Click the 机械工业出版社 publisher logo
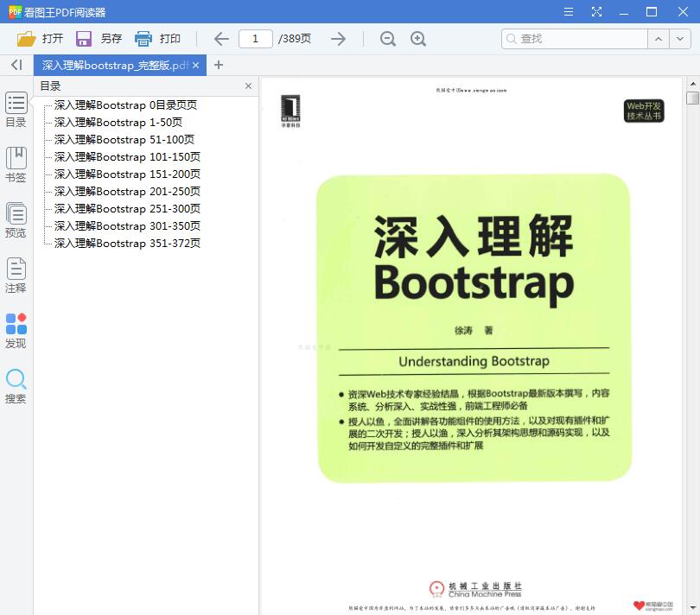The width and height of the screenshot is (700, 615). point(475,589)
